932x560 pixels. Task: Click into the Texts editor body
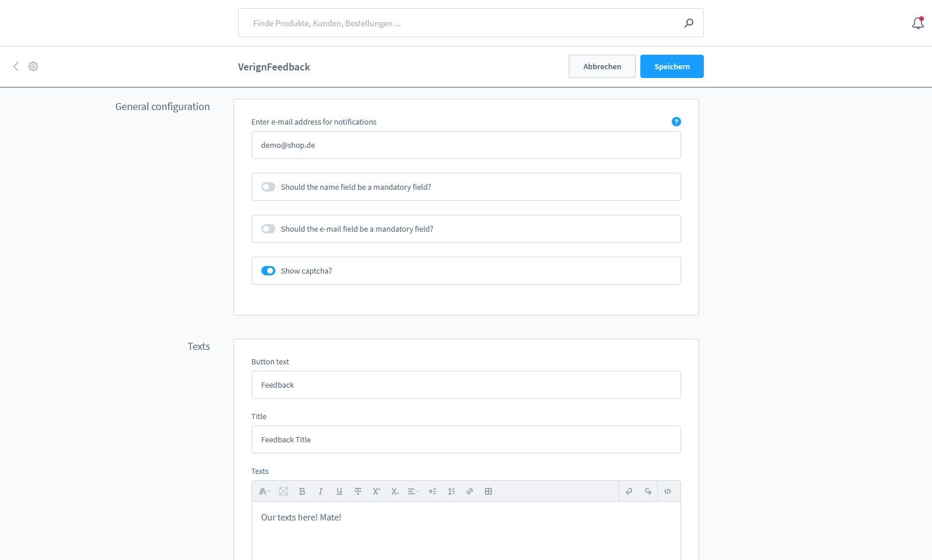(466, 531)
